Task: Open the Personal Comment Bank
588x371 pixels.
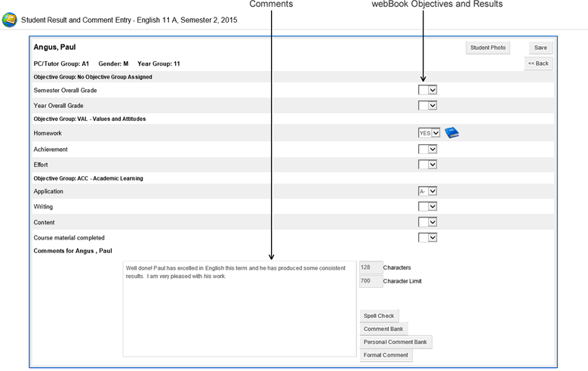Action: point(396,342)
